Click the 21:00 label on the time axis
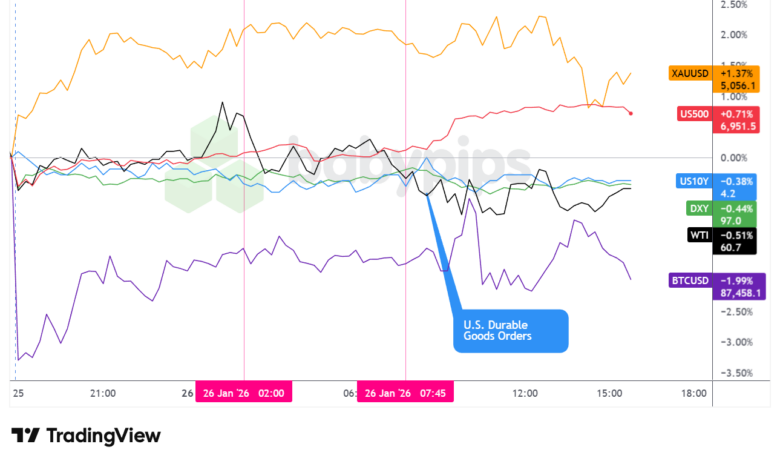 (103, 393)
